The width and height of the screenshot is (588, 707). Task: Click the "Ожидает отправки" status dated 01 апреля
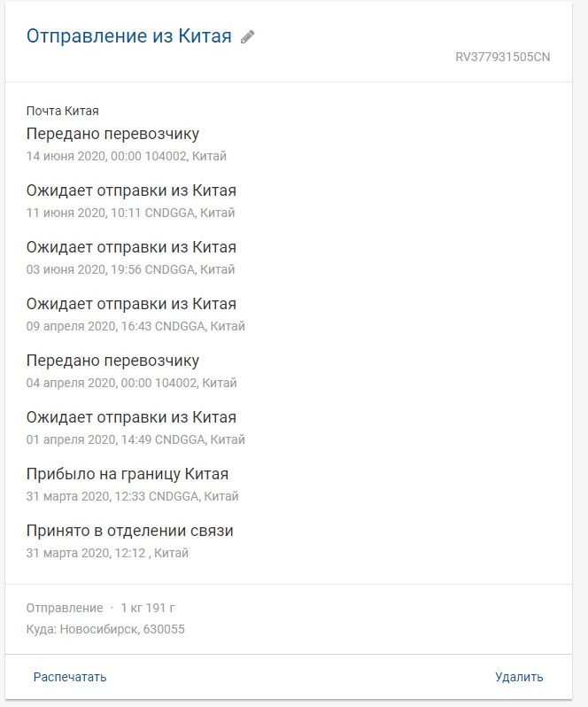[131, 417]
